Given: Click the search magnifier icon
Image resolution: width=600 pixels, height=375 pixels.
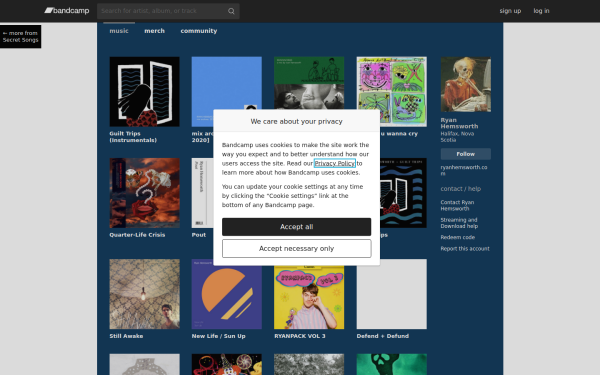Looking at the screenshot, I should (x=231, y=11).
